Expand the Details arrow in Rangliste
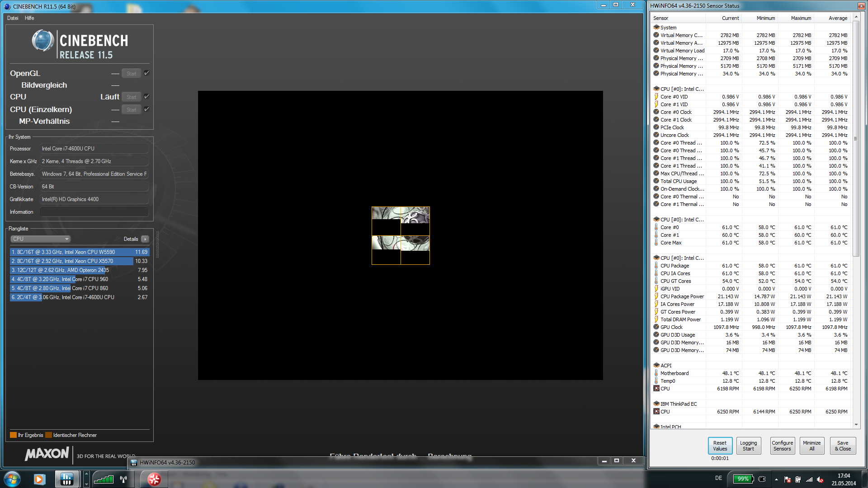Screen dimensions: 868x488 (145, 239)
